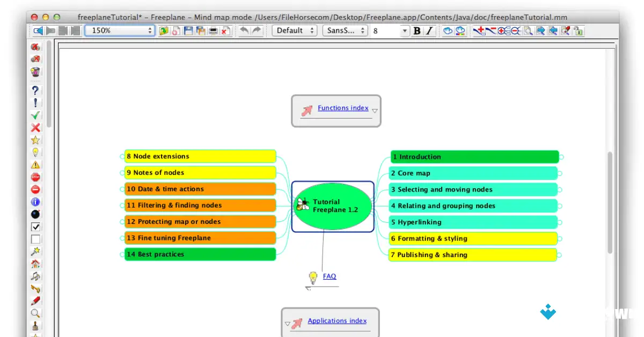Viewport: 644px width, 337px height.
Task: Open the 150% zoom dropdown
Action: pyautogui.click(x=120, y=31)
